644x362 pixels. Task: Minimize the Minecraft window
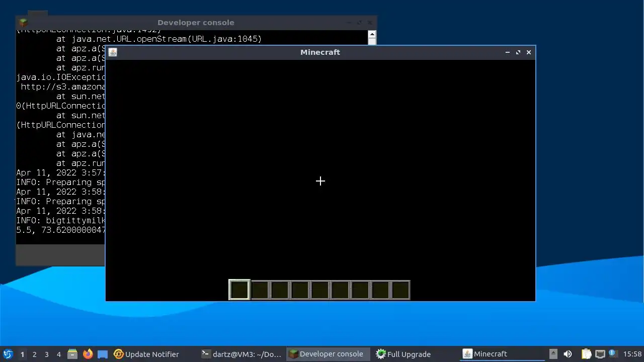click(507, 52)
